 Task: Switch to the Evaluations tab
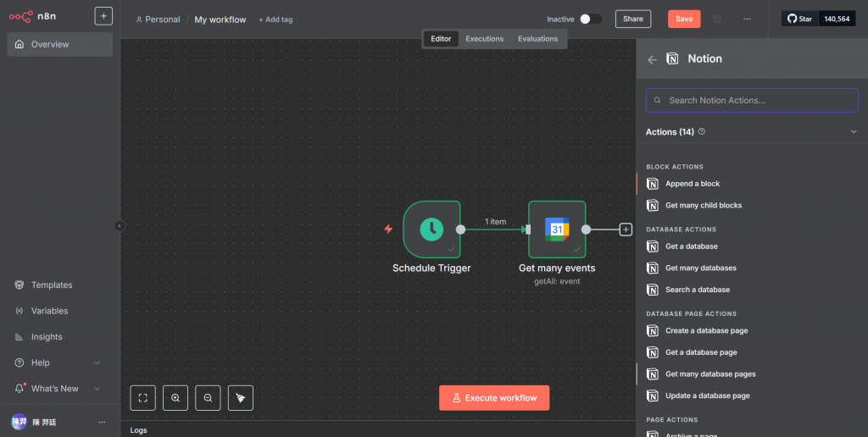[x=537, y=39]
